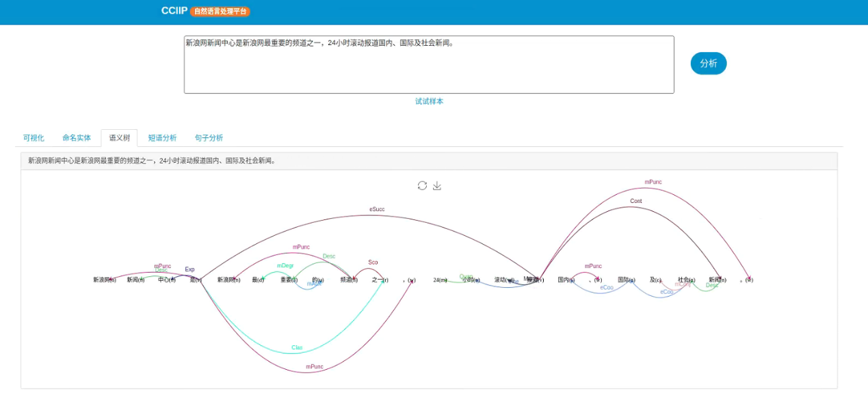Switch to the 可视化 tab
This screenshot has height=406, width=868.
[x=34, y=138]
